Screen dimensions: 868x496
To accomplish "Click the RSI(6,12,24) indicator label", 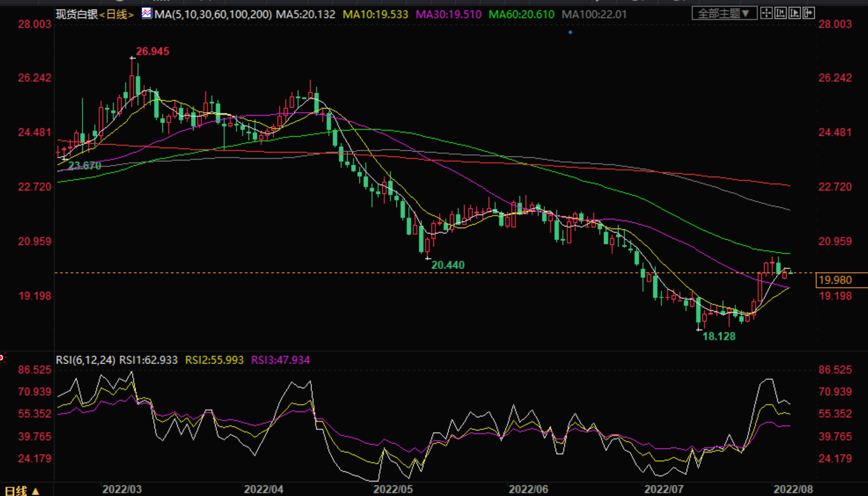I will pyautogui.click(x=86, y=360).
